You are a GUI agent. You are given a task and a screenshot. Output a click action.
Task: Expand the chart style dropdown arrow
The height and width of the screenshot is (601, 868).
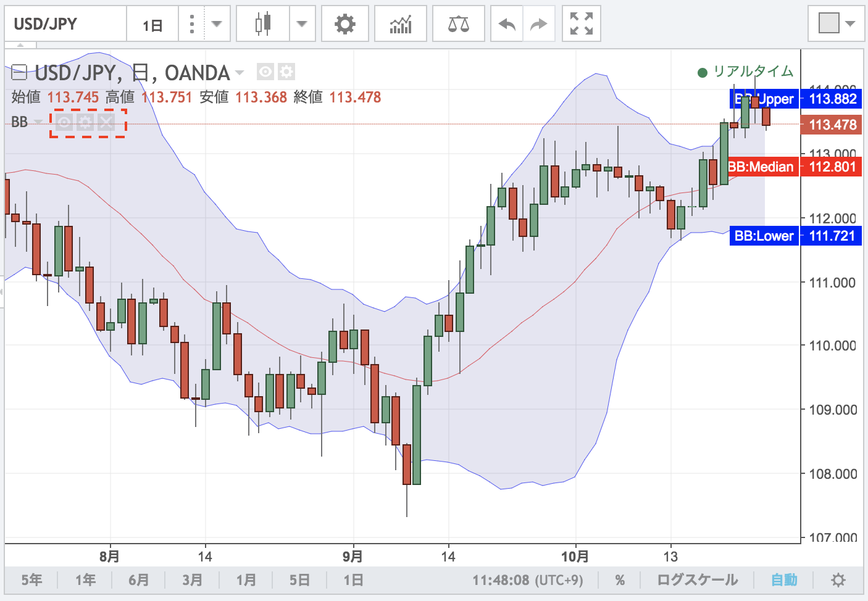[302, 24]
